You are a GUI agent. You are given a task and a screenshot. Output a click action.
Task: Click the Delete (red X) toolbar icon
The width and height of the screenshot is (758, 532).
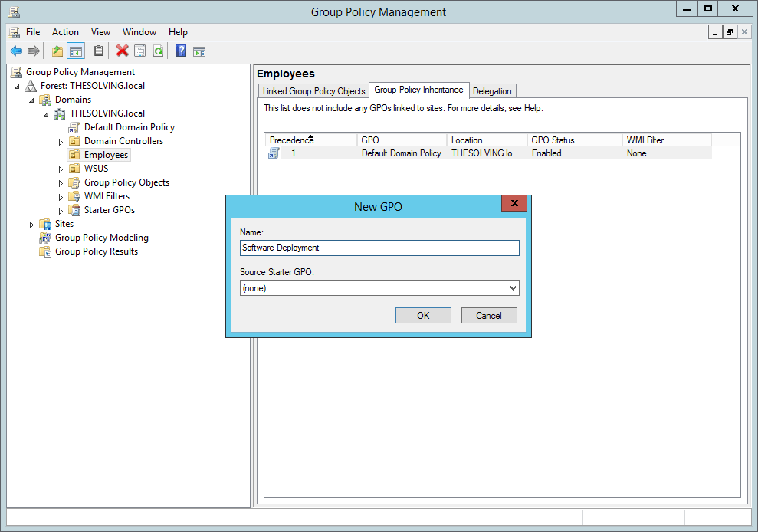tap(121, 51)
